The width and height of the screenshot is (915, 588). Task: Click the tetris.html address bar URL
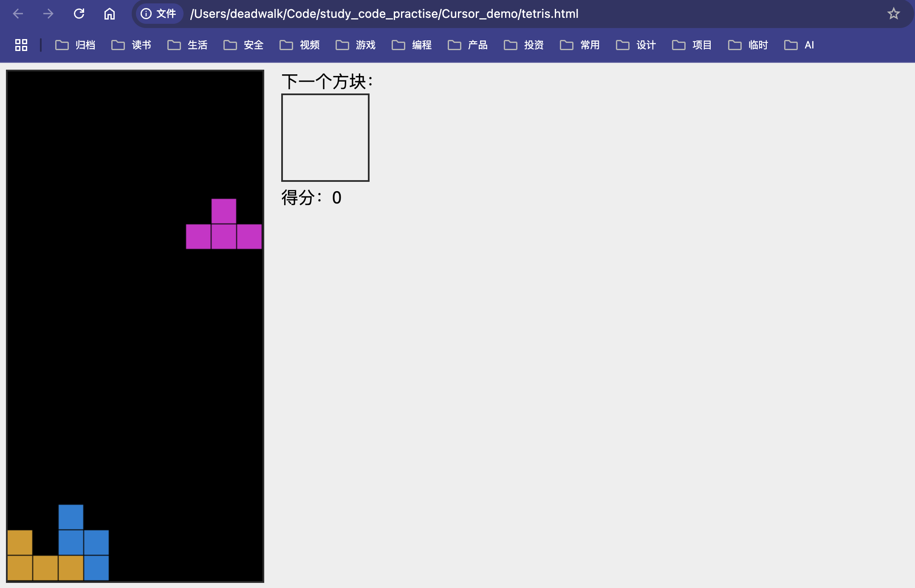click(384, 14)
